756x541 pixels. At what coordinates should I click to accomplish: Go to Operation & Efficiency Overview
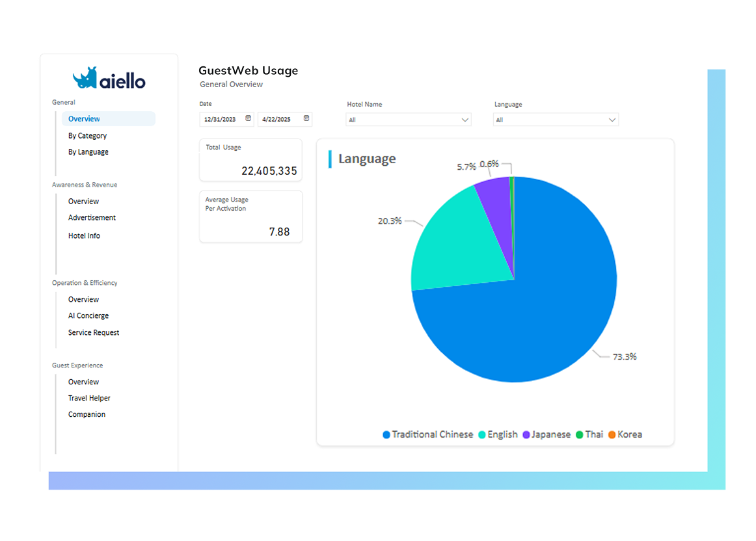tap(83, 299)
